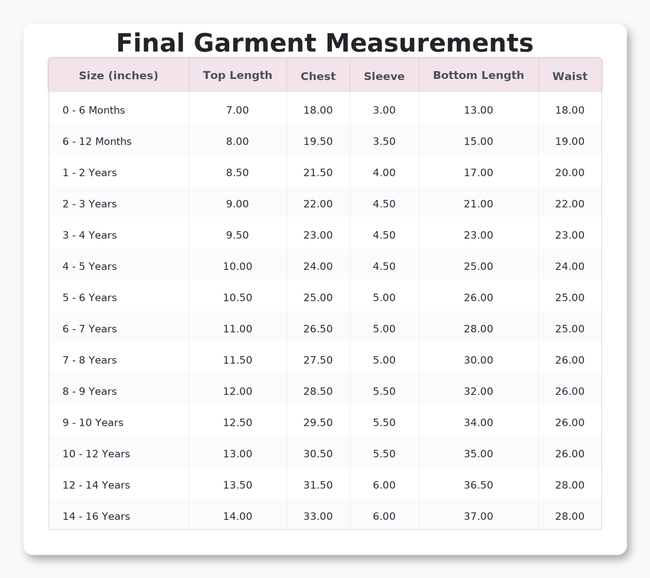Viewport: 650px width, 578px height.
Task: Select the Chest column header
Action: pyautogui.click(x=318, y=76)
